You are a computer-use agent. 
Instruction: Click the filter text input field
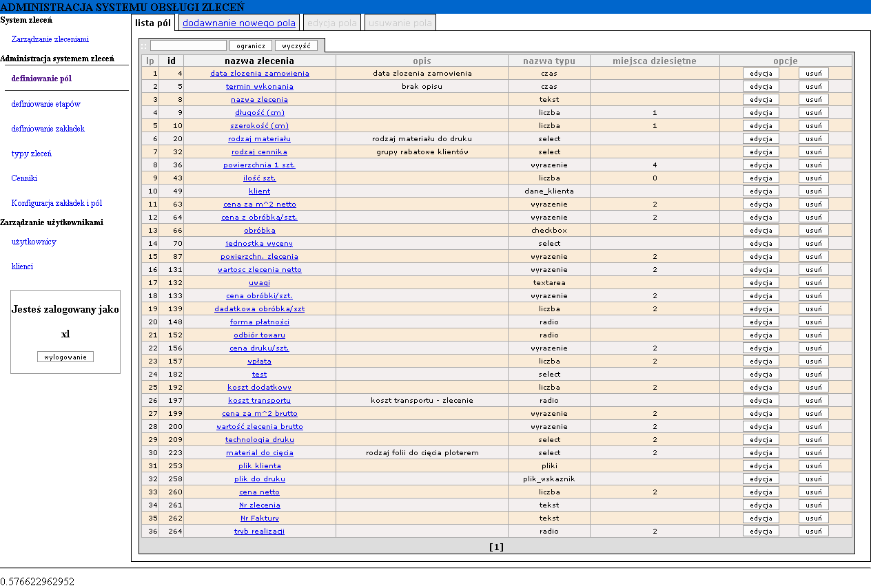tap(188, 45)
